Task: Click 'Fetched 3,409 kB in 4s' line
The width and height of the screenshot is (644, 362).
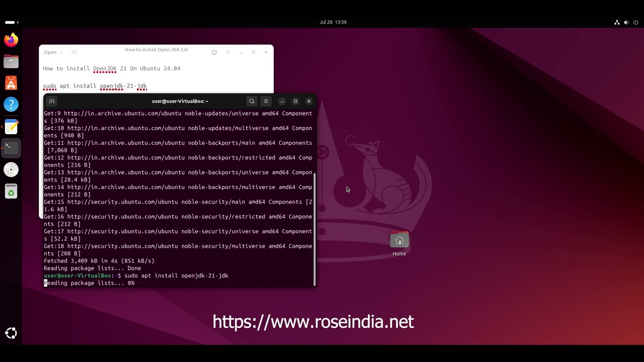Action: click(x=99, y=261)
